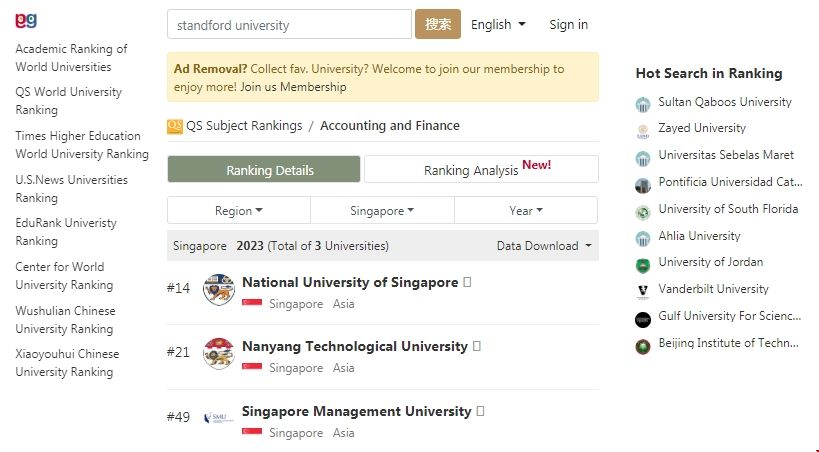This screenshot has width=819, height=452.
Task: Click the QS icon in breadcrumb
Action: [x=175, y=126]
